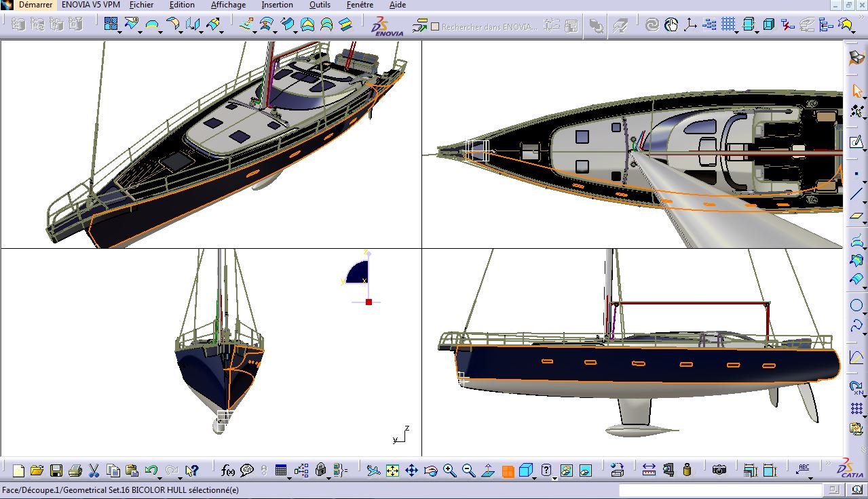Enable Rechercher dans ENOVIA checkbox
This screenshot has width=868, height=499.
pos(435,27)
